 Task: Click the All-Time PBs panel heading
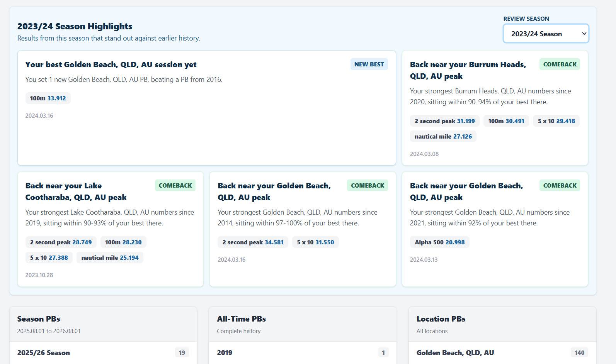[x=242, y=319]
